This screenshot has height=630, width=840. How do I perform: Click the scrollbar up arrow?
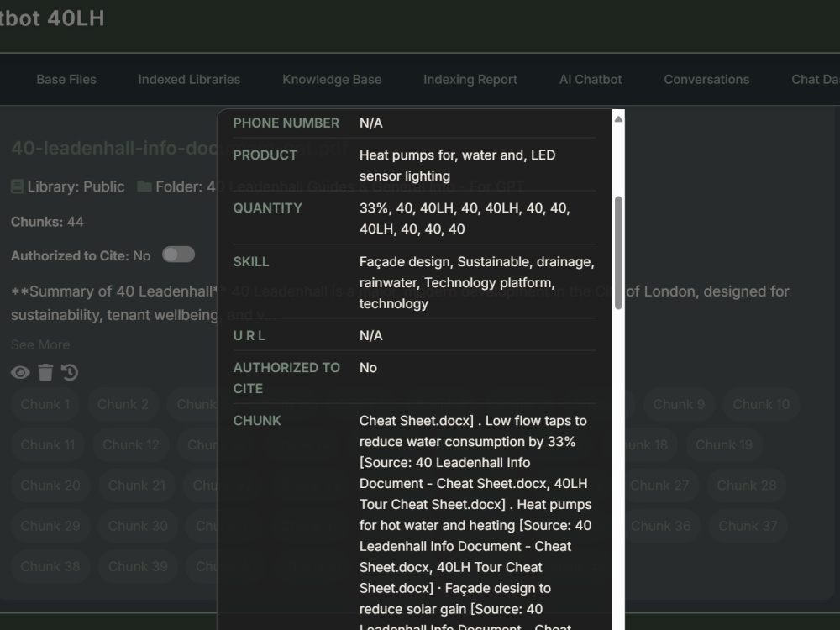pyautogui.click(x=618, y=119)
